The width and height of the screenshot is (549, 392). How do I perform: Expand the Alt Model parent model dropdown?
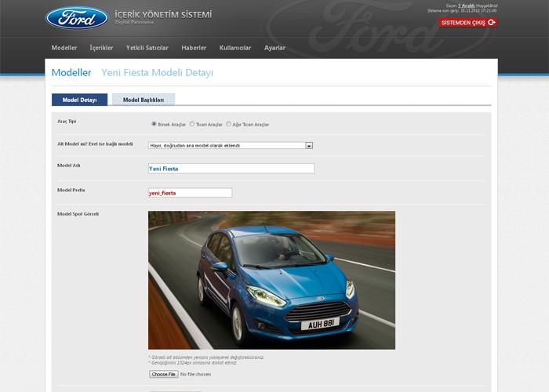tap(231, 145)
